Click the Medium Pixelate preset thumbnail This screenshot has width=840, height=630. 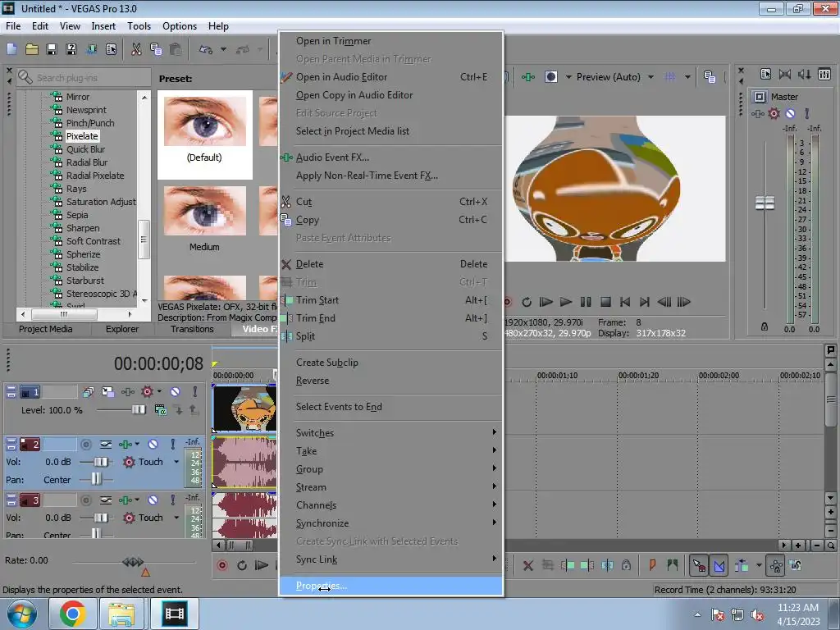(x=204, y=211)
